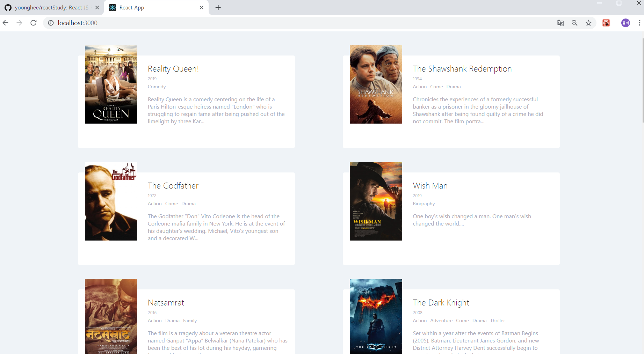Maximize the browser window
This screenshot has width=644, height=354.
pos(619,3)
